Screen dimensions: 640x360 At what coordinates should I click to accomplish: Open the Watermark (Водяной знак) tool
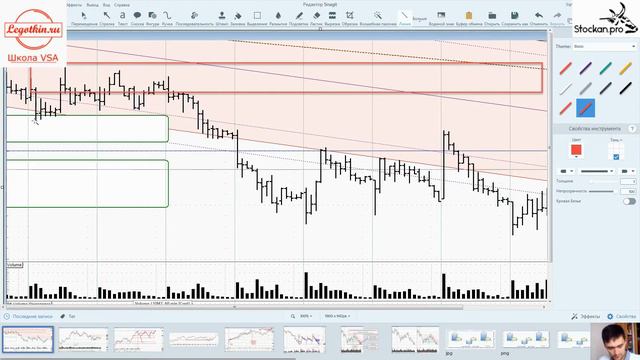[441, 18]
